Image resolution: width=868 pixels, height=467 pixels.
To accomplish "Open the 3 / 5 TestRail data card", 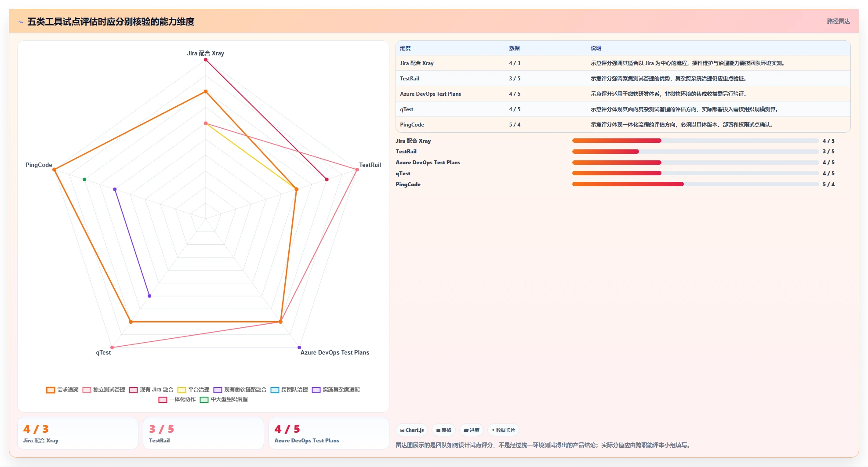I will point(203,433).
